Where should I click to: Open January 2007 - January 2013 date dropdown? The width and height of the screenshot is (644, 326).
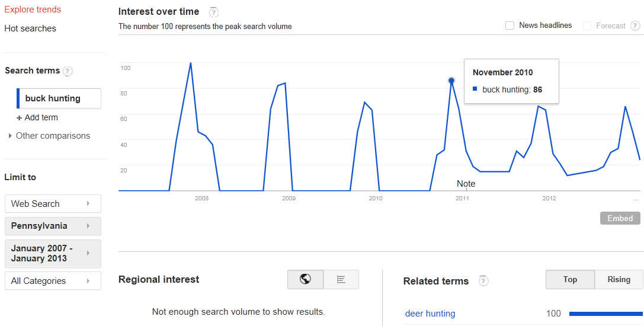pos(53,253)
